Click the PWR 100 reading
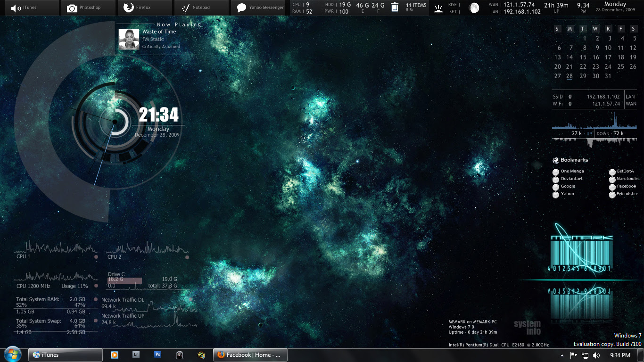 coord(337,12)
